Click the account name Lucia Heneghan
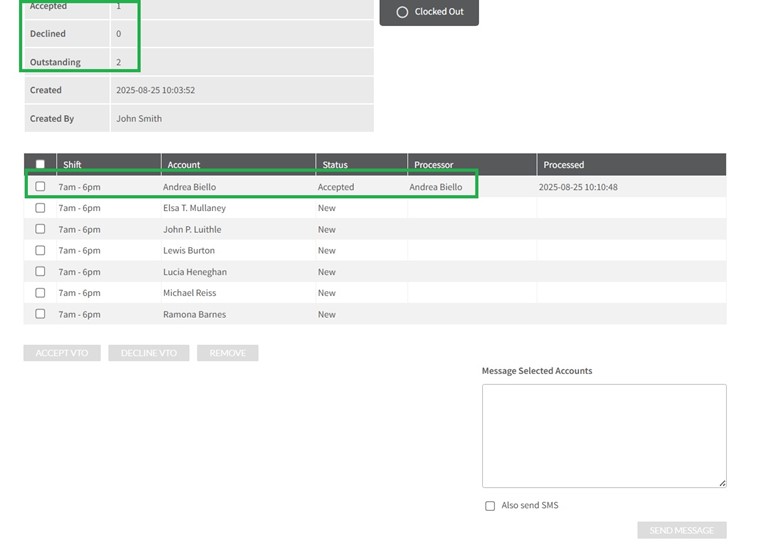The width and height of the screenshot is (780, 545). pyautogui.click(x=195, y=272)
